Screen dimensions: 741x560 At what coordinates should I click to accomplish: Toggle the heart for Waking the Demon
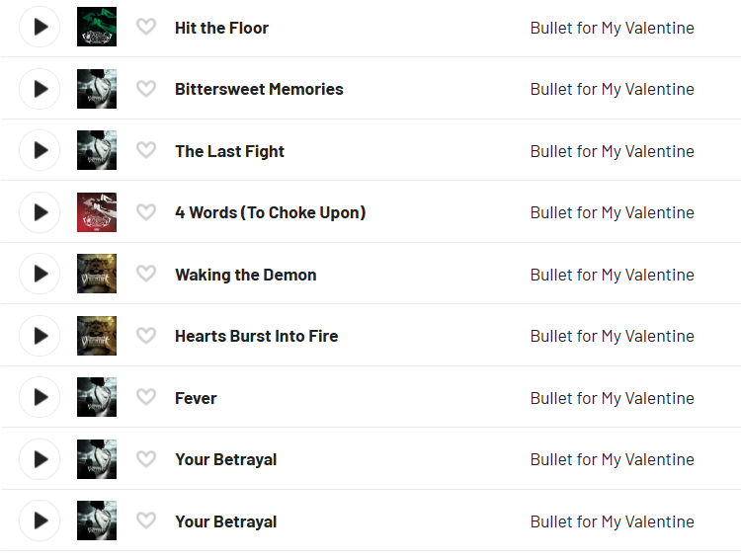(x=146, y=274)
